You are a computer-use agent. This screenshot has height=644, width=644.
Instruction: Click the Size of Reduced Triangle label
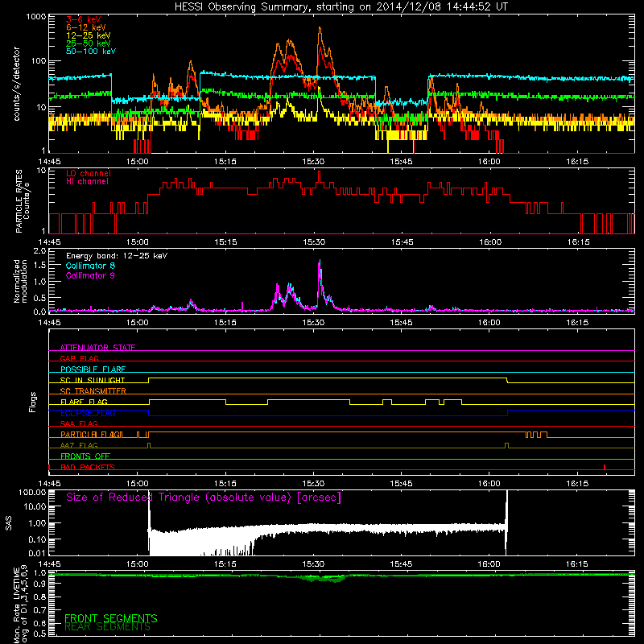tap(204, 497)
